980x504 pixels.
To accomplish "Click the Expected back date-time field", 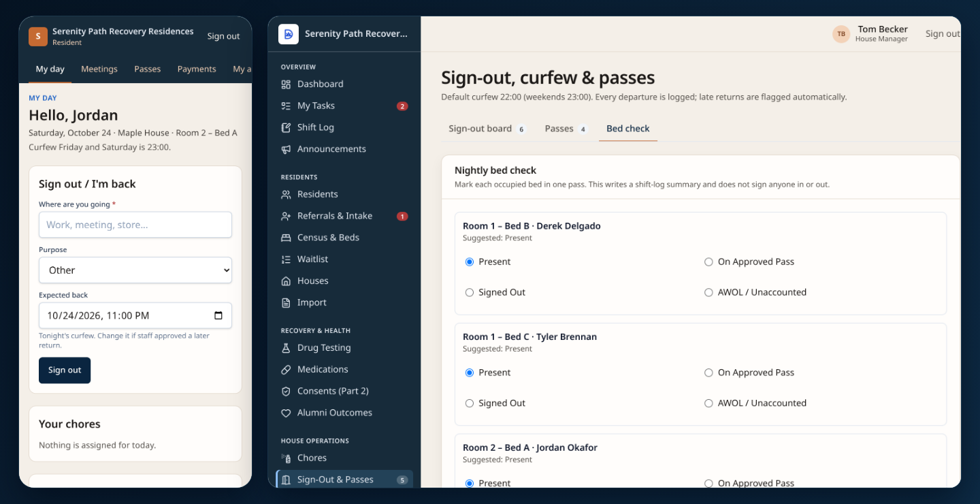I will pyautogui.click(x=135, y=316).
